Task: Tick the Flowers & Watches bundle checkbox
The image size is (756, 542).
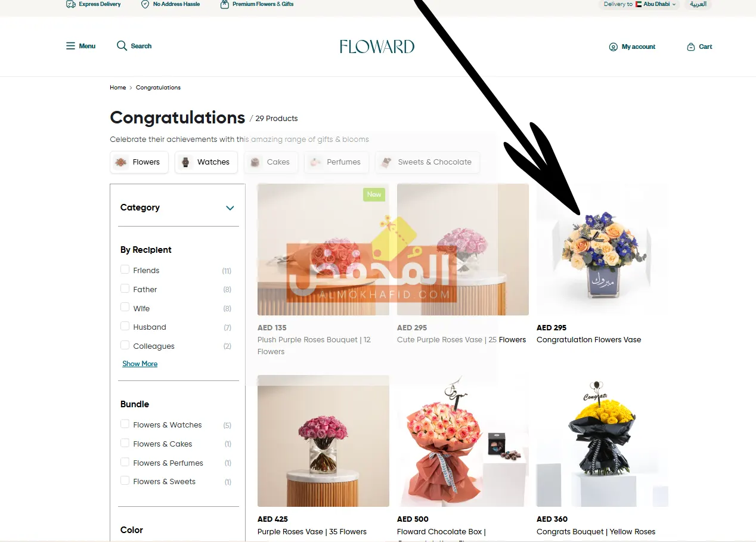Action: click(125, 424)
